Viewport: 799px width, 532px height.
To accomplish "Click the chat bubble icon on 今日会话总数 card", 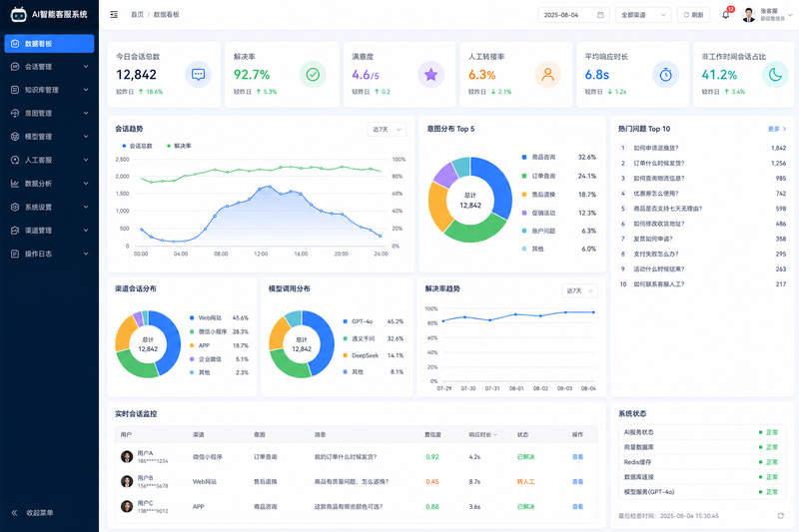I will 198,74.
